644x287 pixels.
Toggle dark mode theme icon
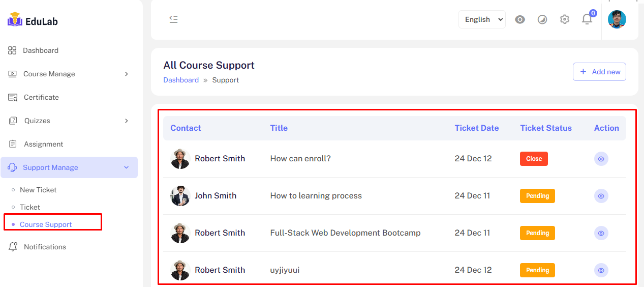542,19
